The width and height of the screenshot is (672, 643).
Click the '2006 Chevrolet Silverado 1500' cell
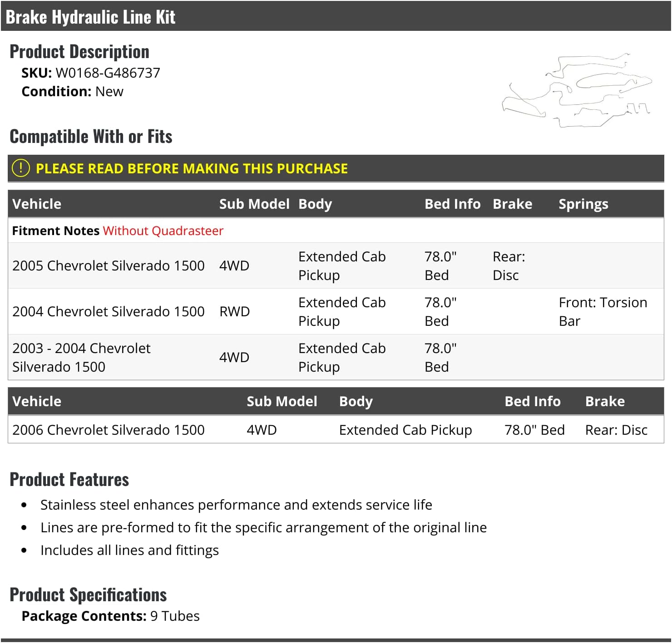click(109, 430)
